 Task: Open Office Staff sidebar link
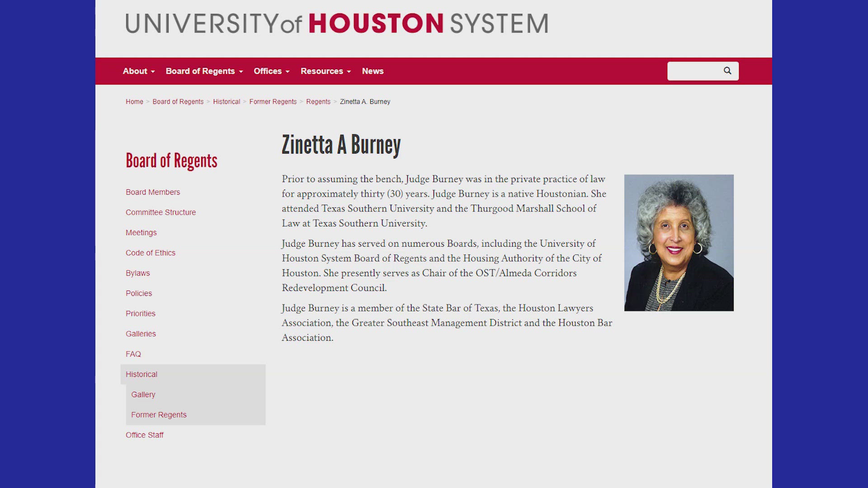[145, 435]
